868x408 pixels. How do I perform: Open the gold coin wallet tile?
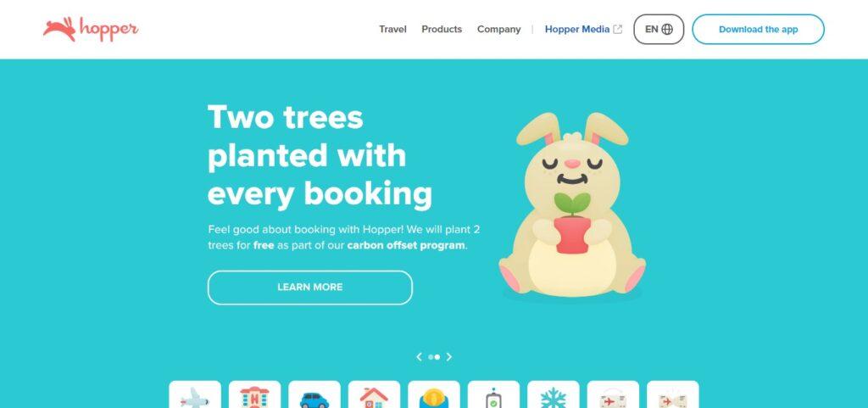(434, 394)
